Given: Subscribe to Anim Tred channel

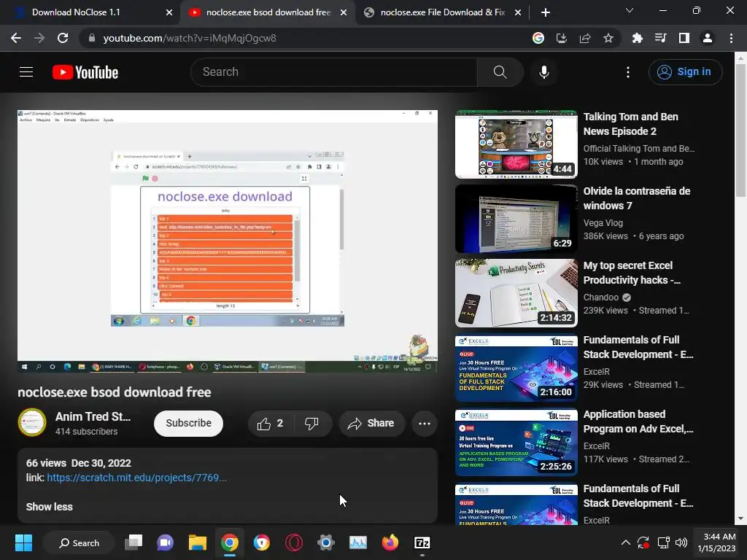Looking at the screenshot, I should [x=188, y=424].
